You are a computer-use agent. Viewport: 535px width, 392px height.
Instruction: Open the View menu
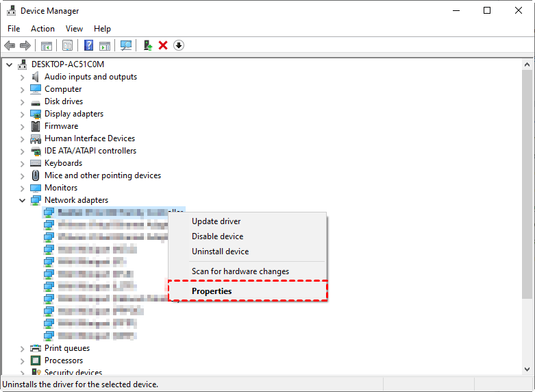[x=74, y=29]
